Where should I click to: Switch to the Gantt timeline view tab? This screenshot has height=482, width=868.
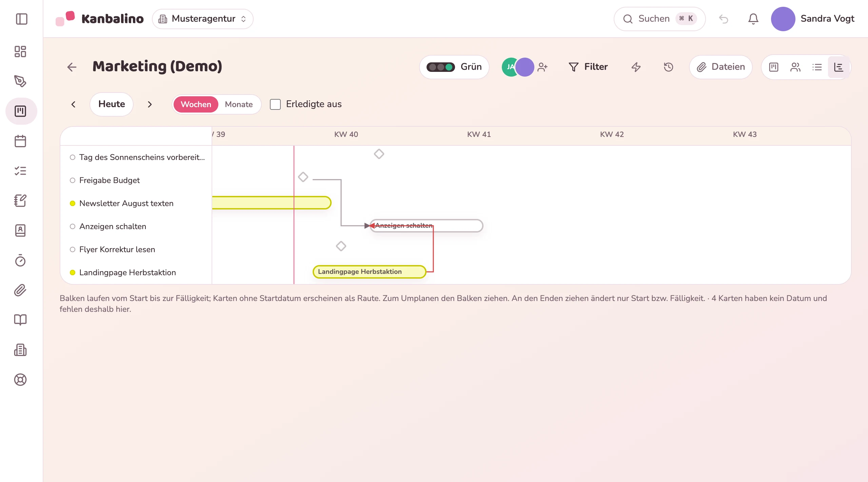click(839, 67)
